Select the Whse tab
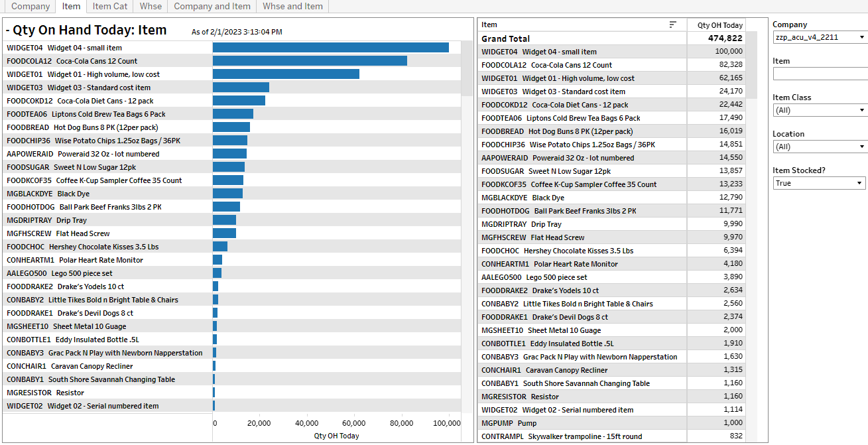The width and height of the screenshot is (868, 445). [151, 6]
